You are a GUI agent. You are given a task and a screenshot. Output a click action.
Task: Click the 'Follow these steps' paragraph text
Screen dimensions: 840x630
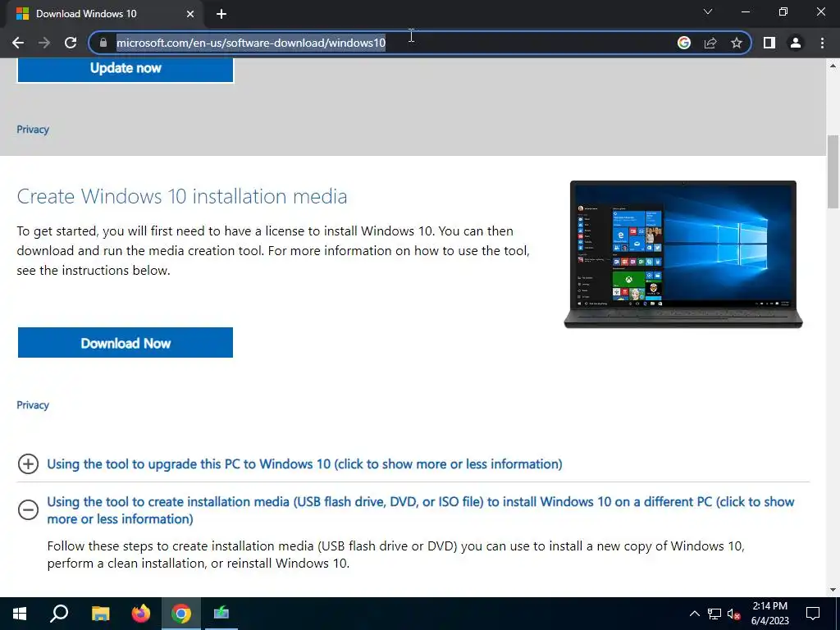tap(396, 555)
